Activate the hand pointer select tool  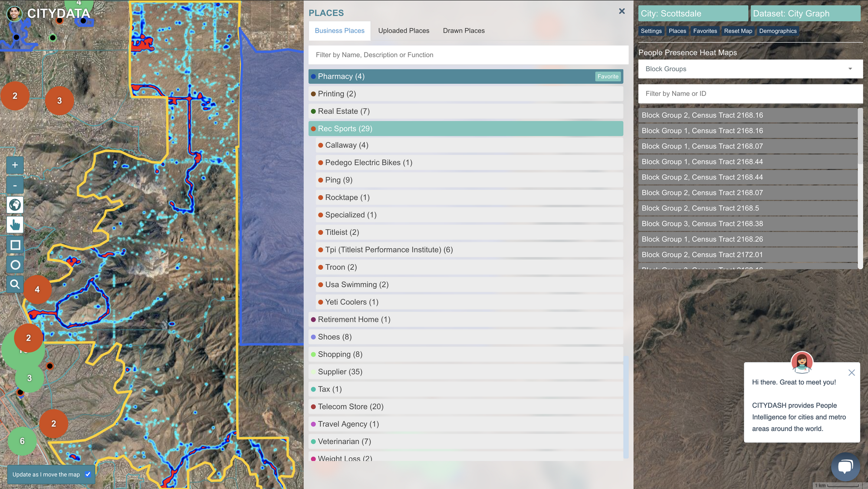(15, 225)
